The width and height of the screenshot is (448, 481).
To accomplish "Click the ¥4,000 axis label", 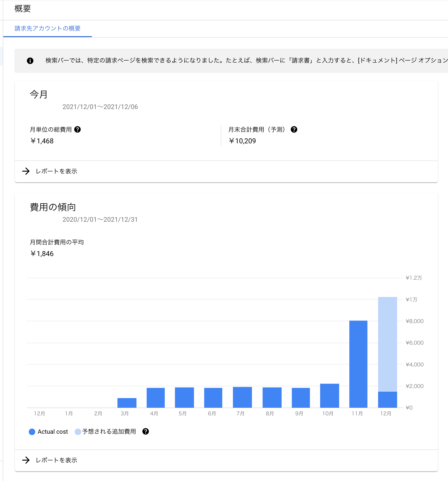I will click(415, 364).
